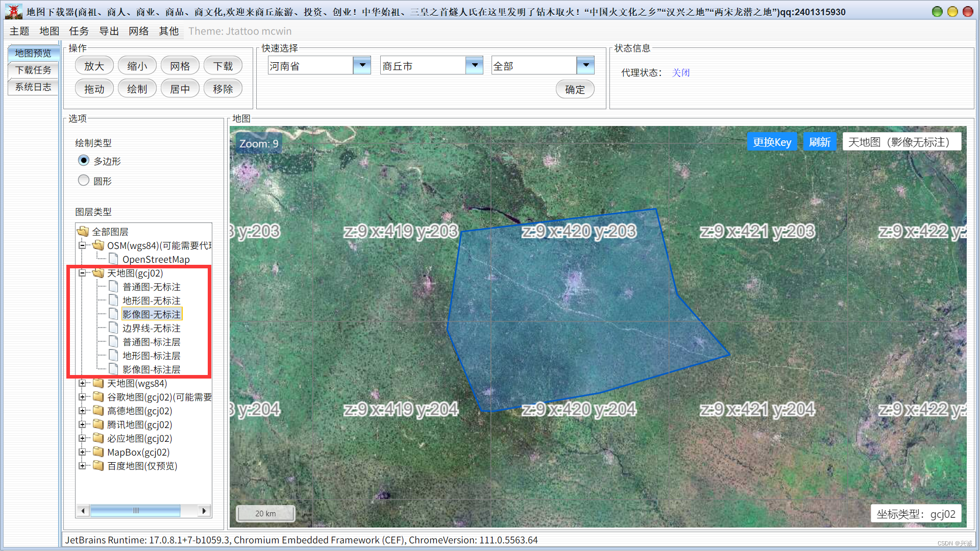Click the 确定 confirm button
The image size is (980, 551).
575,89
